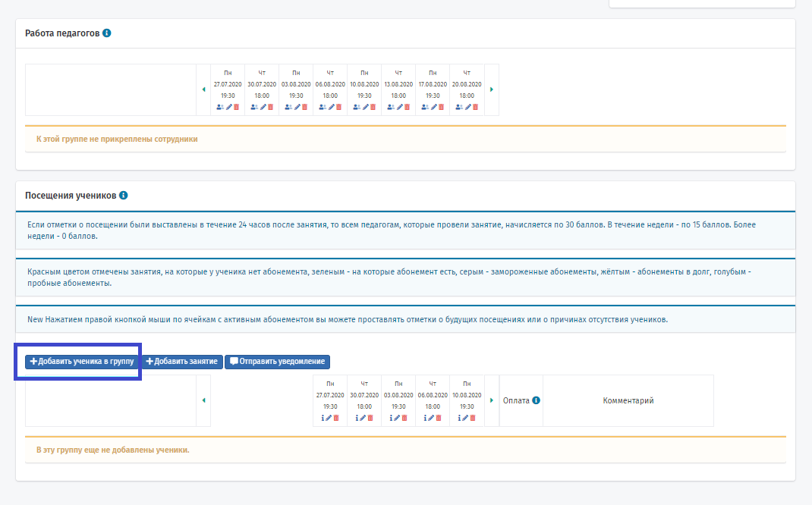Screen dimensions: 812x505
Task: Open info icon next to Работа педагогов
Action: [x=107, y=33]
